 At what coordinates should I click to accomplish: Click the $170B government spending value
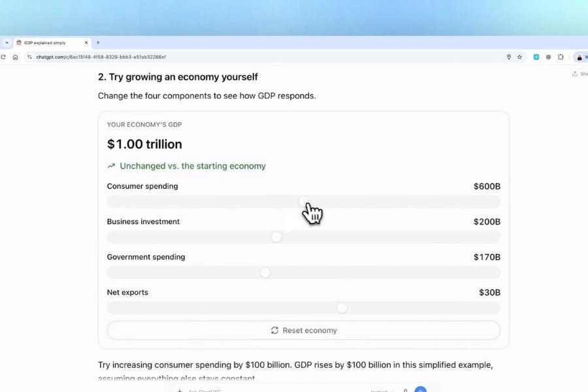(x=487, y=257)
